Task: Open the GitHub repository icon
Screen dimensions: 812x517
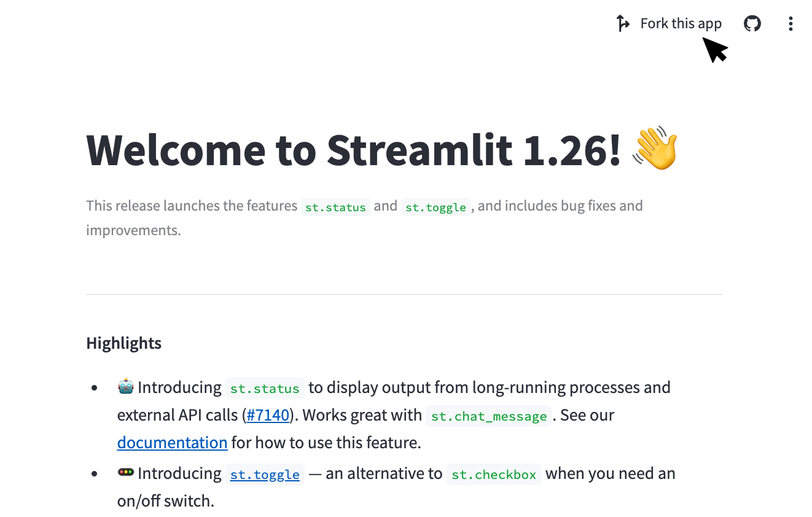Action: 752,23
